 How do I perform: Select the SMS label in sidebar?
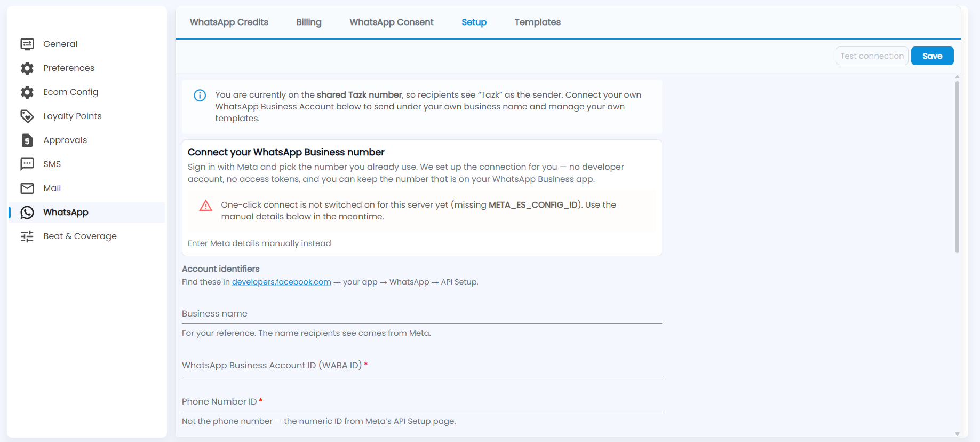(52, 164)
